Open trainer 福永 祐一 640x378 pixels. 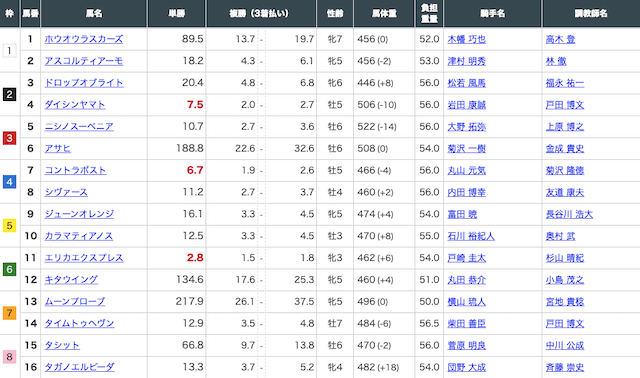(565, 83)
